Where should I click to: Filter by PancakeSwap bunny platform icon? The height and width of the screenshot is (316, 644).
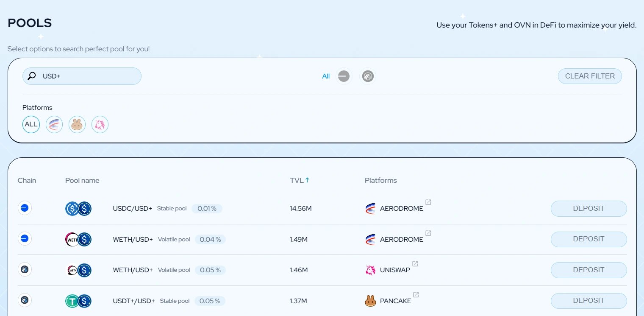click(x=77, y=125)
